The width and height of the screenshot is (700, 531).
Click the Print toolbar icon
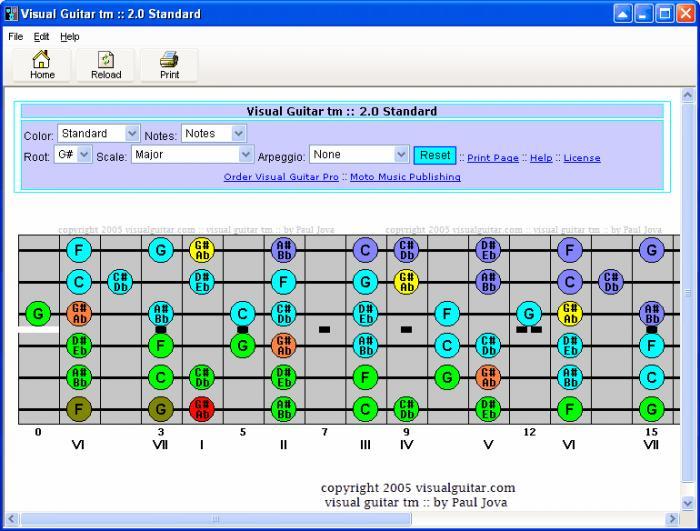coord(169,65)
